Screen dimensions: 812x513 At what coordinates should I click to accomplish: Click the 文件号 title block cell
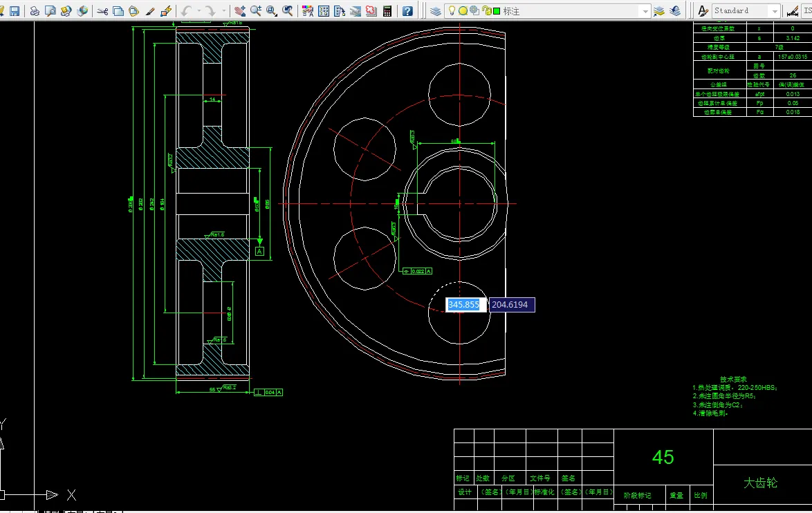point(539,478)
